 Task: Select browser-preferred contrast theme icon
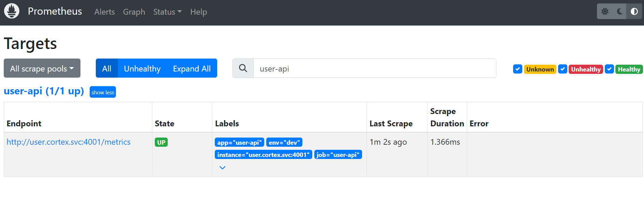point(634,12)
